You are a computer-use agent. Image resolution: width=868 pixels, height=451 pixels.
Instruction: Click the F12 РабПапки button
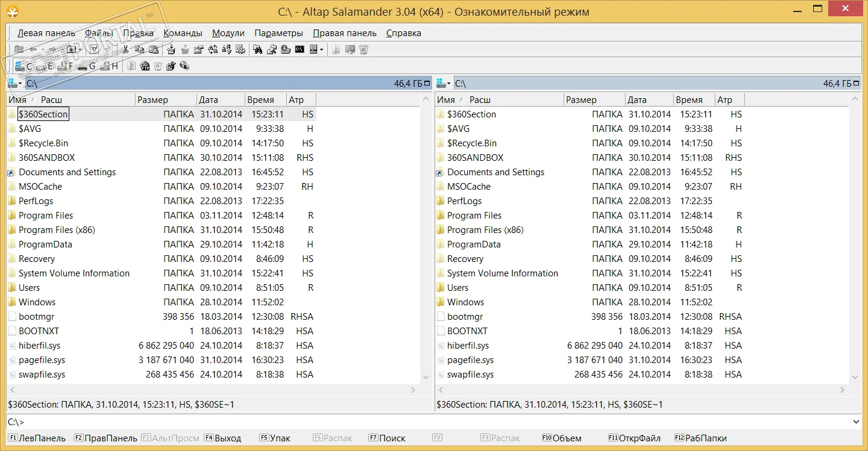tap(700, 438)
